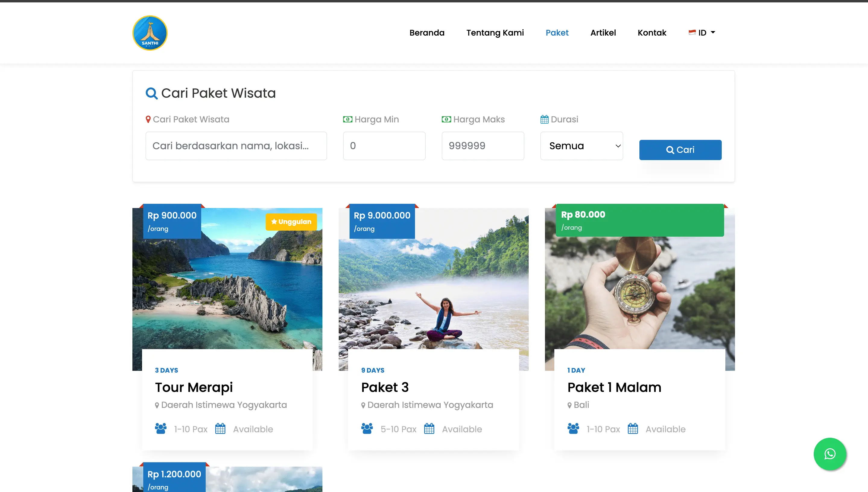This screenshot has width=868, height=492.
Task: Click the magnifier icon beside the heading
Action: coord(151,93)
